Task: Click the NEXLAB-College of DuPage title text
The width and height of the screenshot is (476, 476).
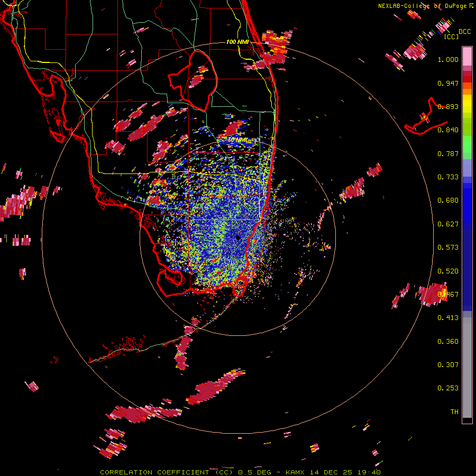Action: tap(422, 6)
